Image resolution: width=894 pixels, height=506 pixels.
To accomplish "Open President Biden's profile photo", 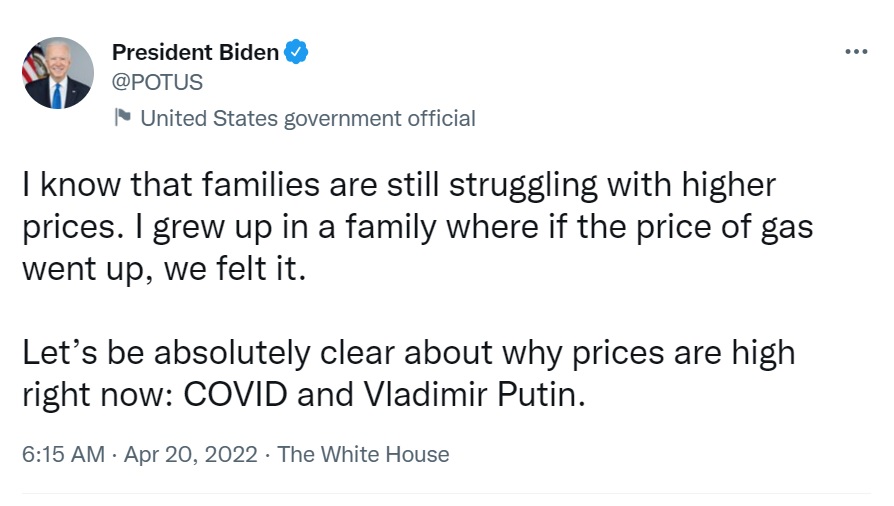I will (57, 74).
